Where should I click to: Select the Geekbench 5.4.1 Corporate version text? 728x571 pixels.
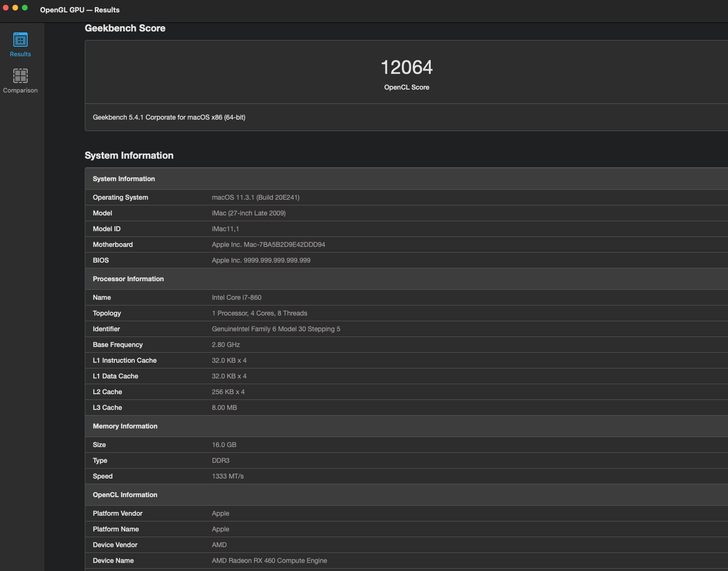pyautogui.click(x=169, y=117)
